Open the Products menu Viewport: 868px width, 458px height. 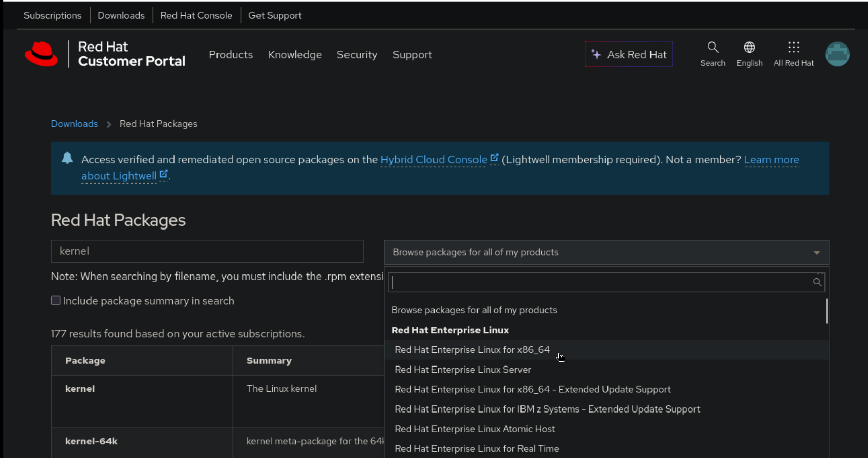(x=231, y=55)
